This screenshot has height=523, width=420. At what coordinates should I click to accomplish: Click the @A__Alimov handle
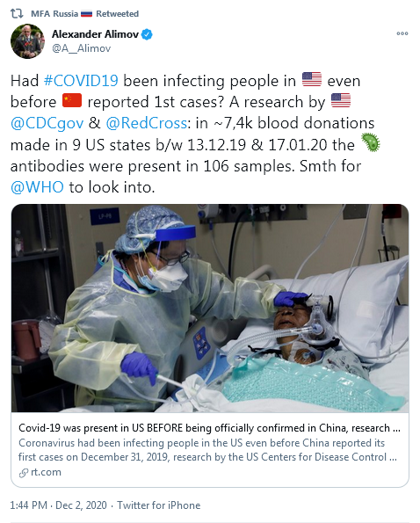[82, 48]
